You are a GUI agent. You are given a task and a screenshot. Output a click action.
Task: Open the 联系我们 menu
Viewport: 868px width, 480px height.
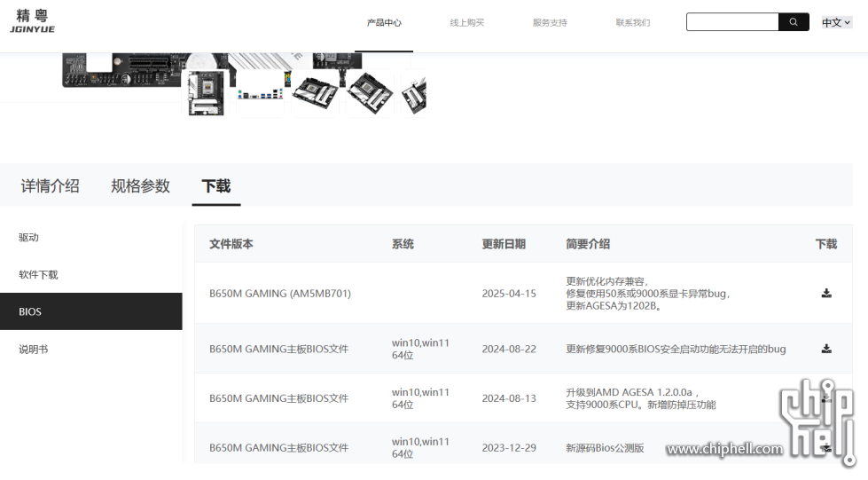(x=633, y=23)
